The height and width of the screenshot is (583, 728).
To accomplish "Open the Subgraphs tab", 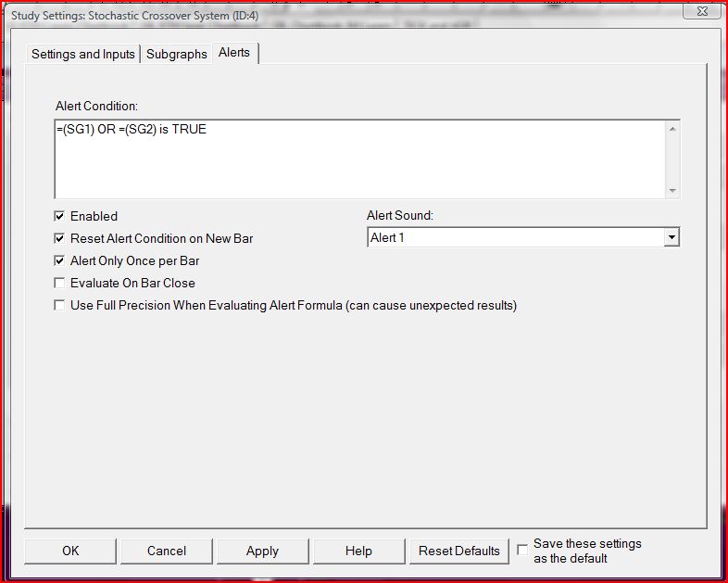I will [x=176, y=54].
